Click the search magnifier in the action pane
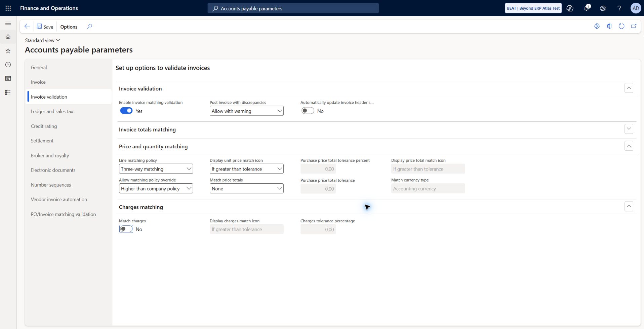The width and height of the screenshot is (644, 329). point(89,26)
